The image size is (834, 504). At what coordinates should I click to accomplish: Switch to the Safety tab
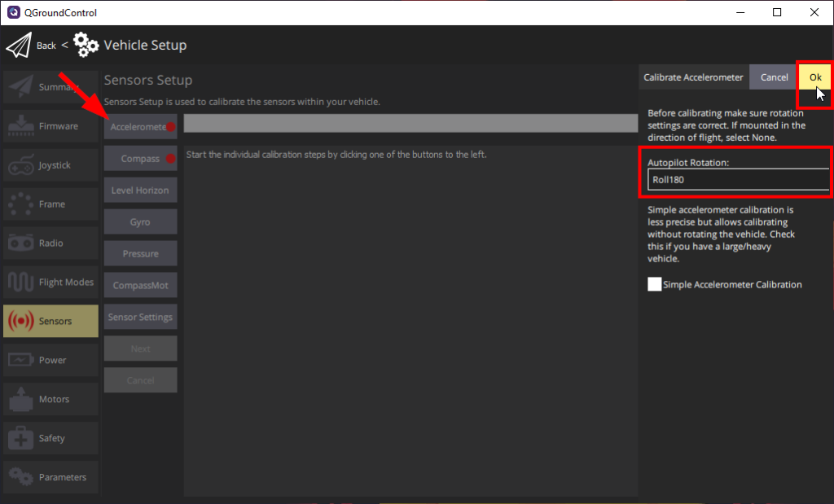(x=50, y=438)
